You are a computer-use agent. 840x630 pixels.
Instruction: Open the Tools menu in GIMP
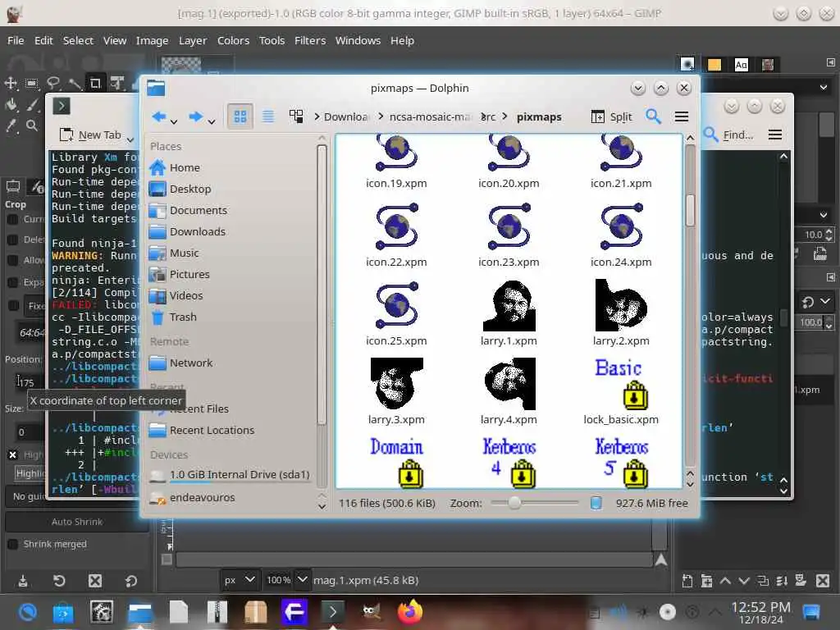coord(272,40)
